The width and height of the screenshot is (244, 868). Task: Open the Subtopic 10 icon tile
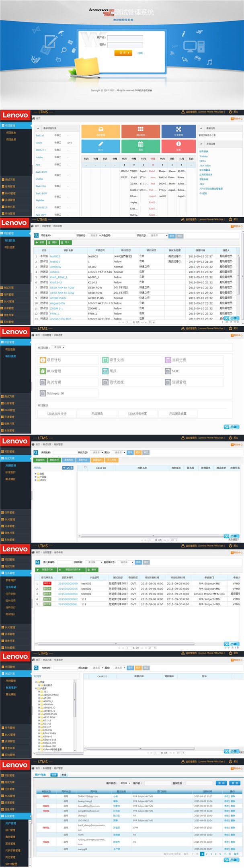tap(68, 393)
